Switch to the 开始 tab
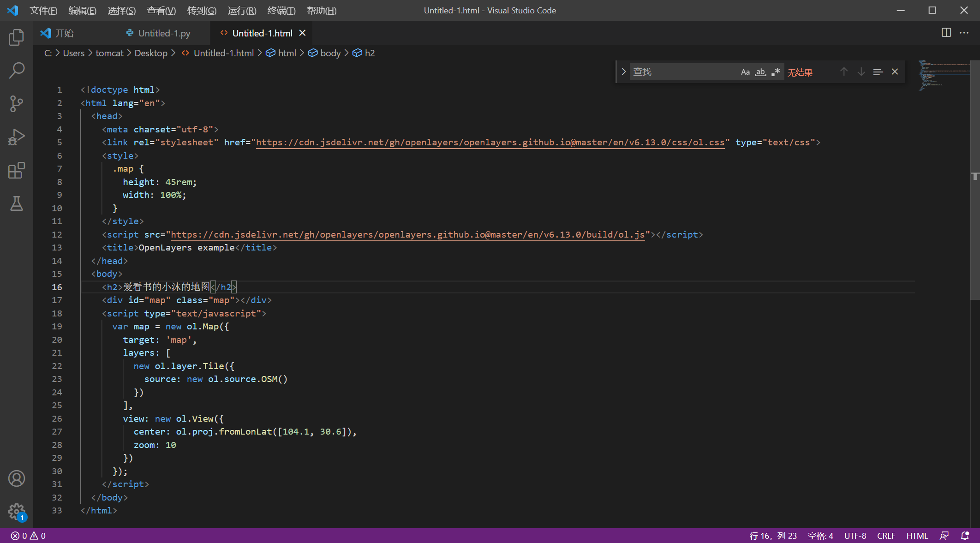980x543 pixels. tap(74, 33)
